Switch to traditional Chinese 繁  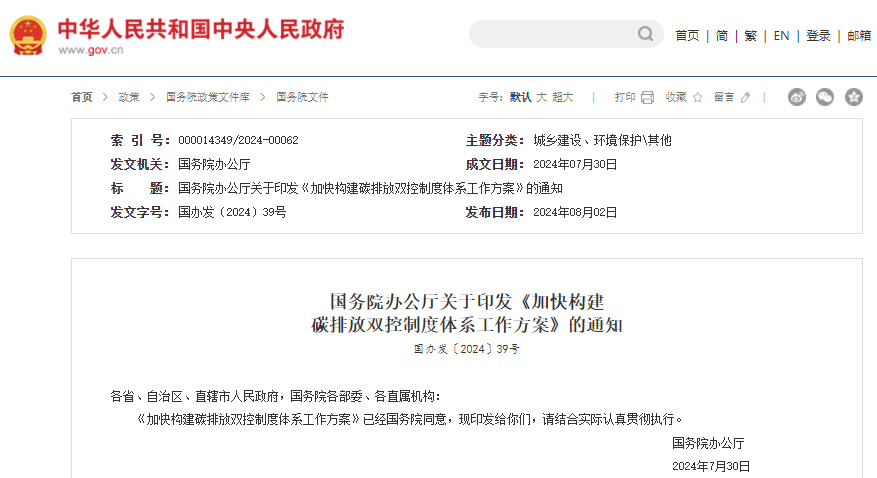750,35
